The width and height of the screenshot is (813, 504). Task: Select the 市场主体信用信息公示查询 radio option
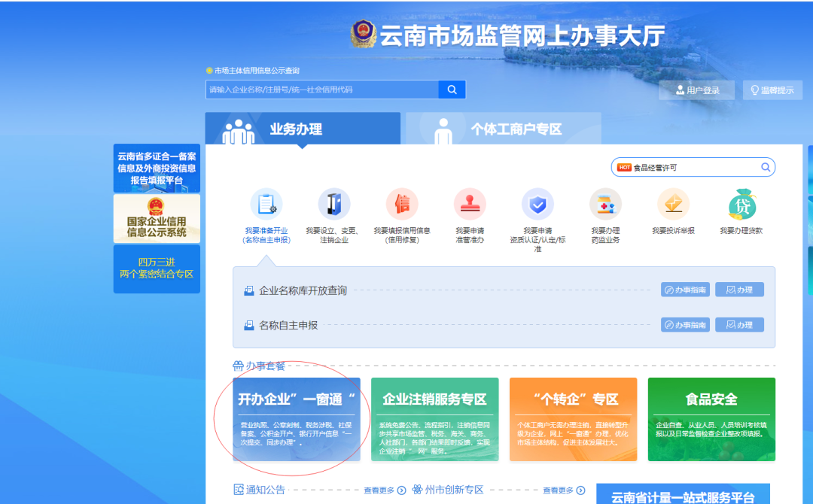(x=209, y=71)
